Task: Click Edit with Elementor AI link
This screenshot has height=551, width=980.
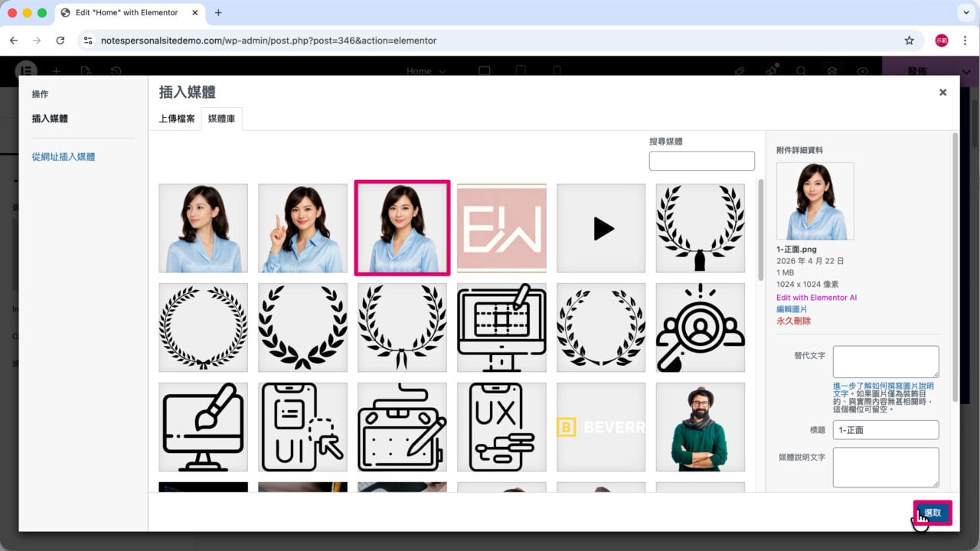Action: (x=816, y=298)
